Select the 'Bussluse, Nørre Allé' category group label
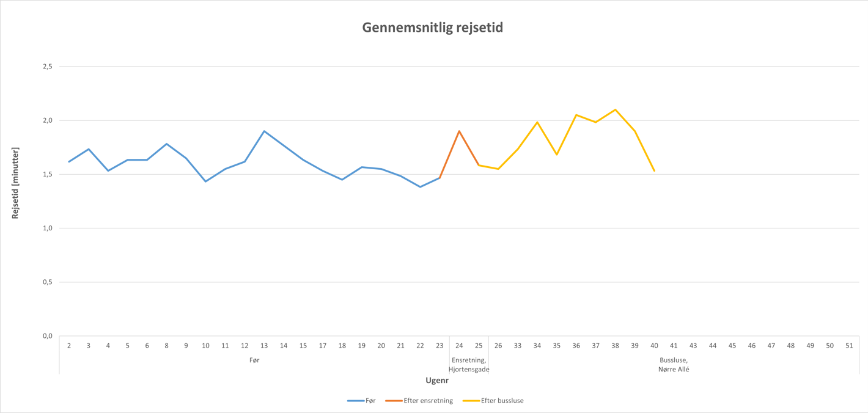Viewport: 868px width, 413px height. coord(674,365)
